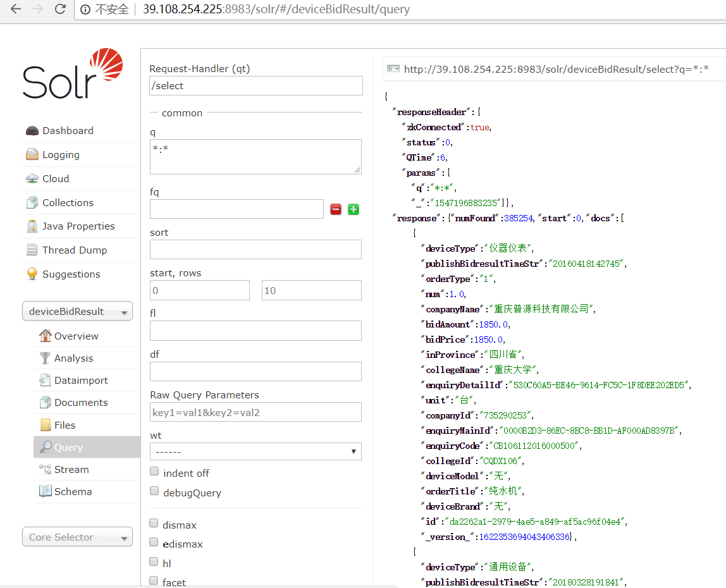Viewport: 726px width, 588px height.
Task: Click the Query magnifier icon
Action: pyautogui.click(x=46, y=447)
